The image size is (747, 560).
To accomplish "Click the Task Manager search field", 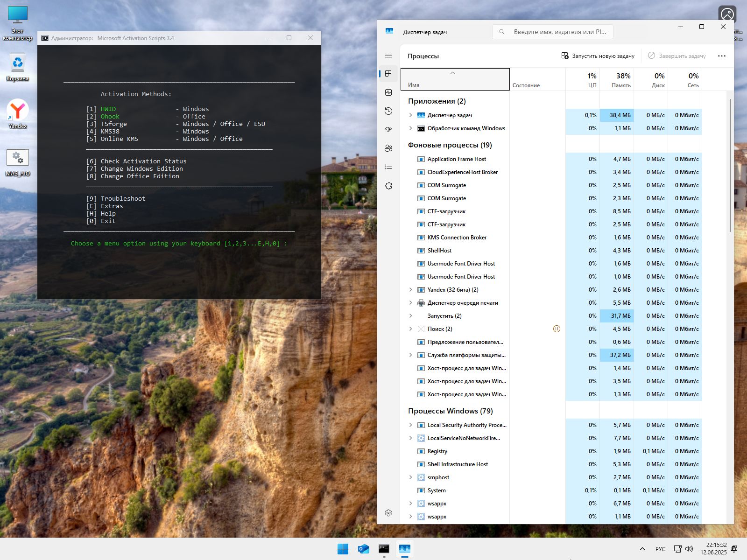I will pyautogui.click(x=553, y=32).
